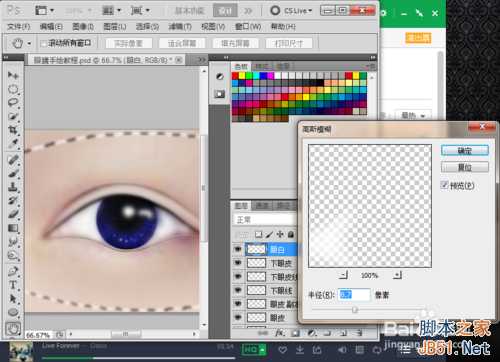This screenshot has width=500, height=362.
Task: Pick the red swatch in first row
Action: pyautogui.click(x=235, y=76)
